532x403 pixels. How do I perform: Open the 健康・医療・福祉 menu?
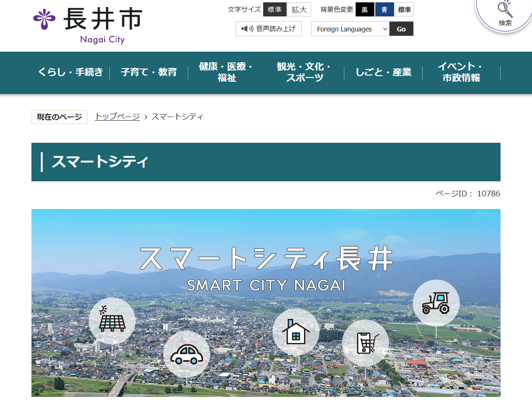click(227, 72)
